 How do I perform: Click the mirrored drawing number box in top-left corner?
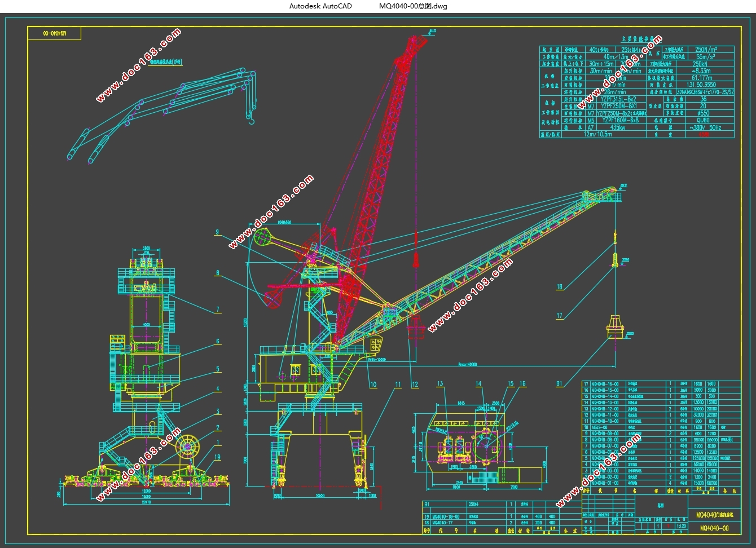coord(54,34)
